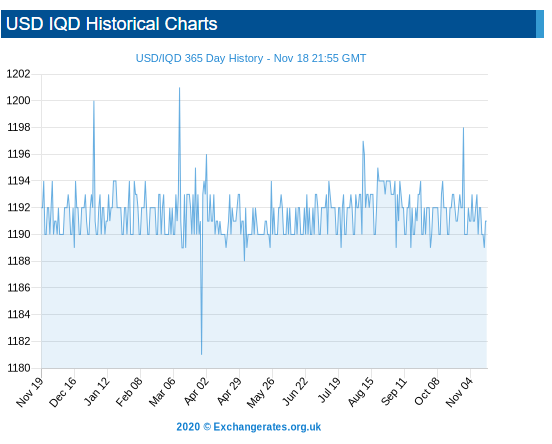Click the Aug 15 x-axis date label
Viewport: 552px width, 444px height.
[360, 392]
